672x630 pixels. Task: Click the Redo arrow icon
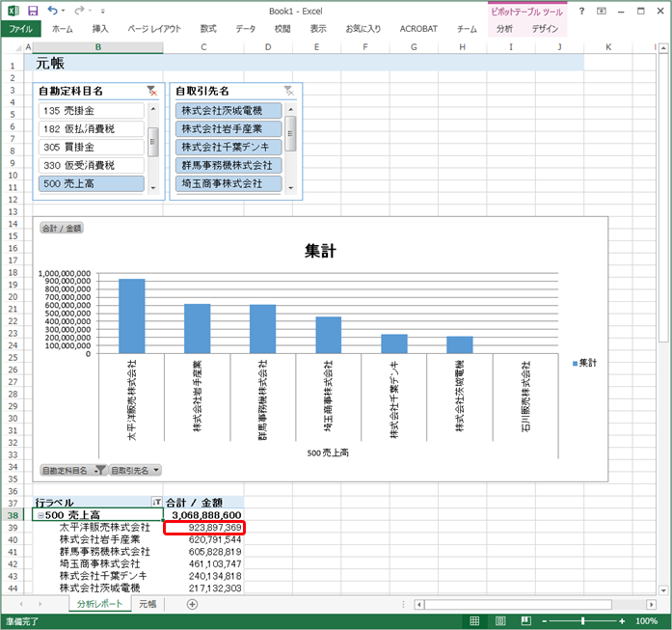coord(79,11)
